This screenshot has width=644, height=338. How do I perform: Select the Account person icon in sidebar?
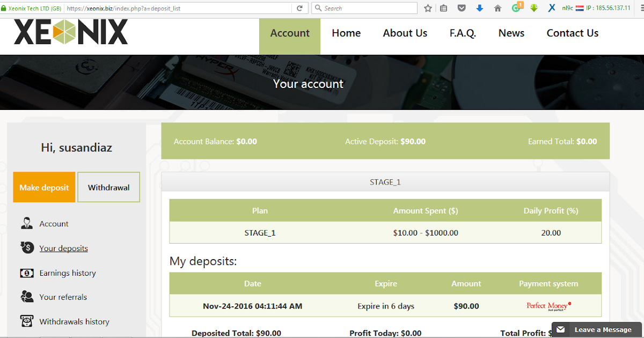(27, 223)
